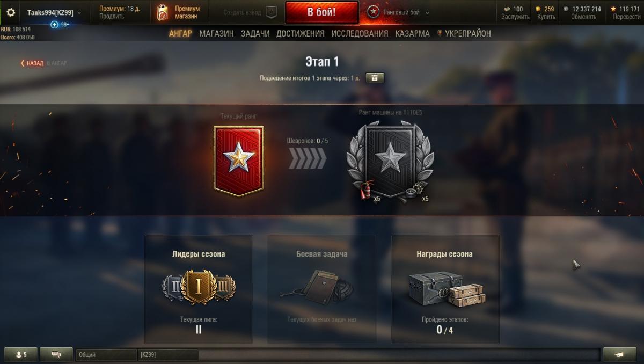This screenshot has height=364, width=644.
Task: Open the Премиум магазин shopping bag icon
Action: 162,12
